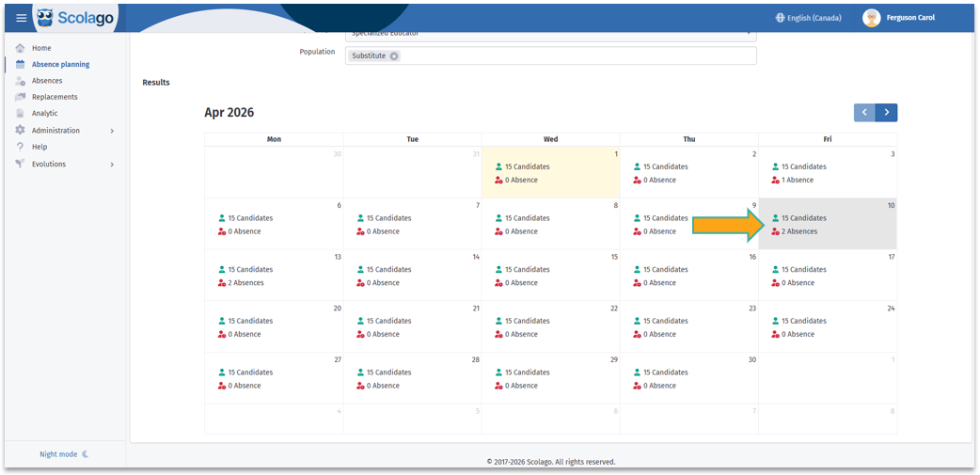Click the Help question mark icon

point(20,147)
